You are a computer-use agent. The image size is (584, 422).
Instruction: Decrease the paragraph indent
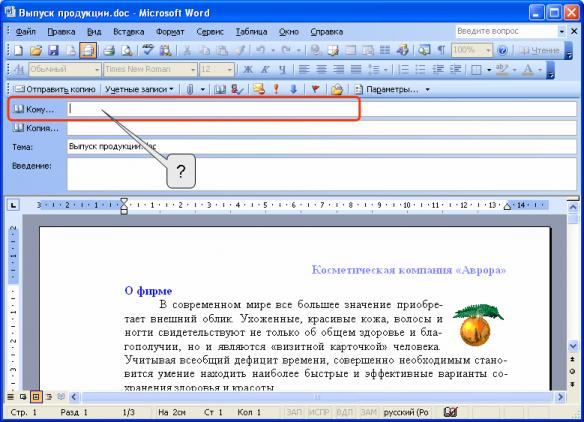(x=438, y=69)
